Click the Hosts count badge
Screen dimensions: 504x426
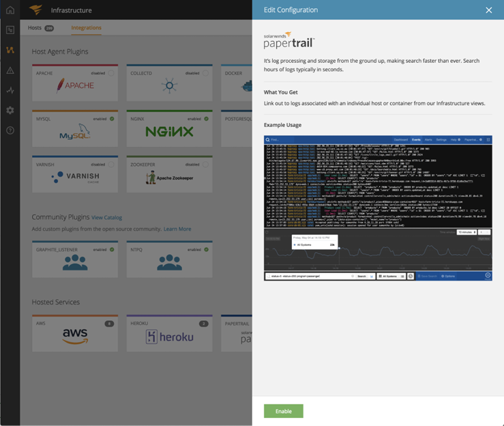(x=49, y=28)
